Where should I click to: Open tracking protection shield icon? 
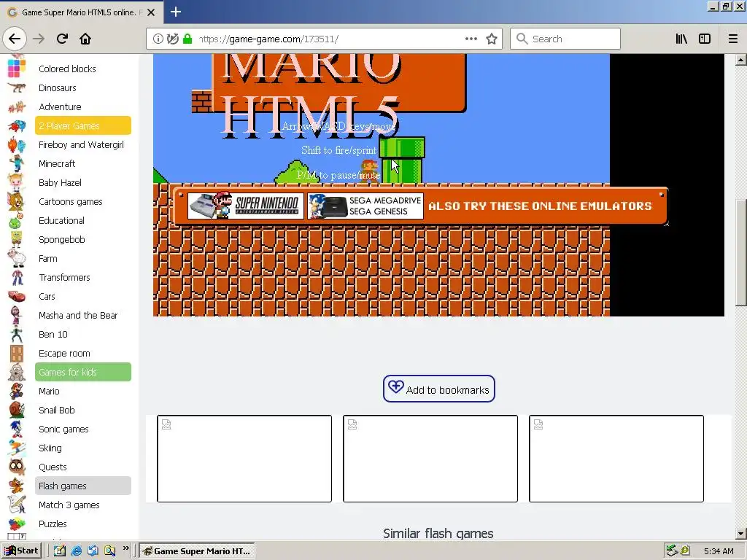(172, 39)
